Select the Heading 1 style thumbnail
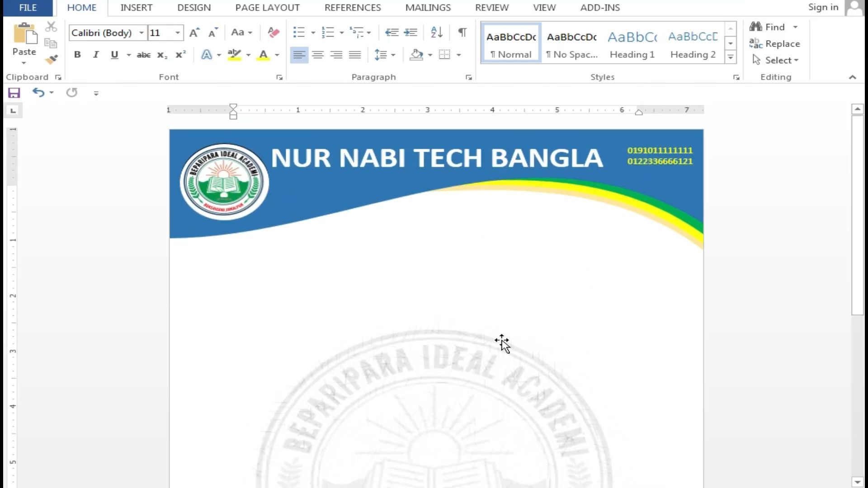This screenshot has width=868, height=488. (x=632, y=43)
